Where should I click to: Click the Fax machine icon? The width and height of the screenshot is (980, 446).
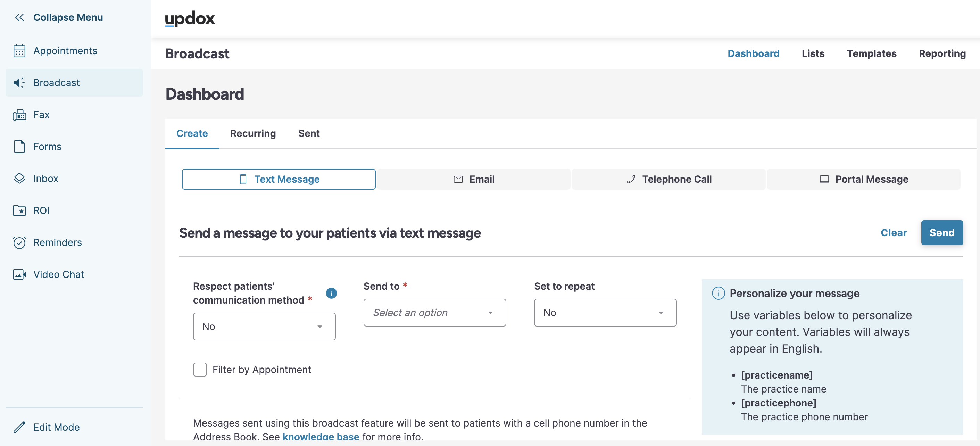[x=19, y=115]
